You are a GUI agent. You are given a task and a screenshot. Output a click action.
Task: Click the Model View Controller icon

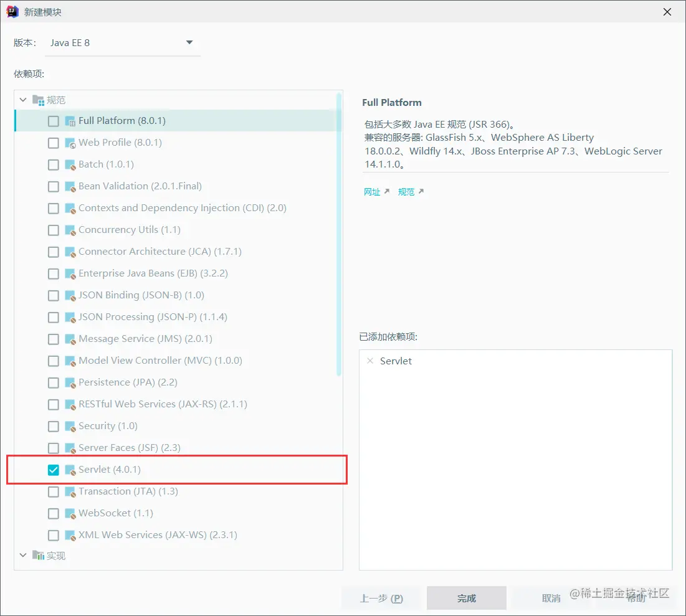coord(70,361)
